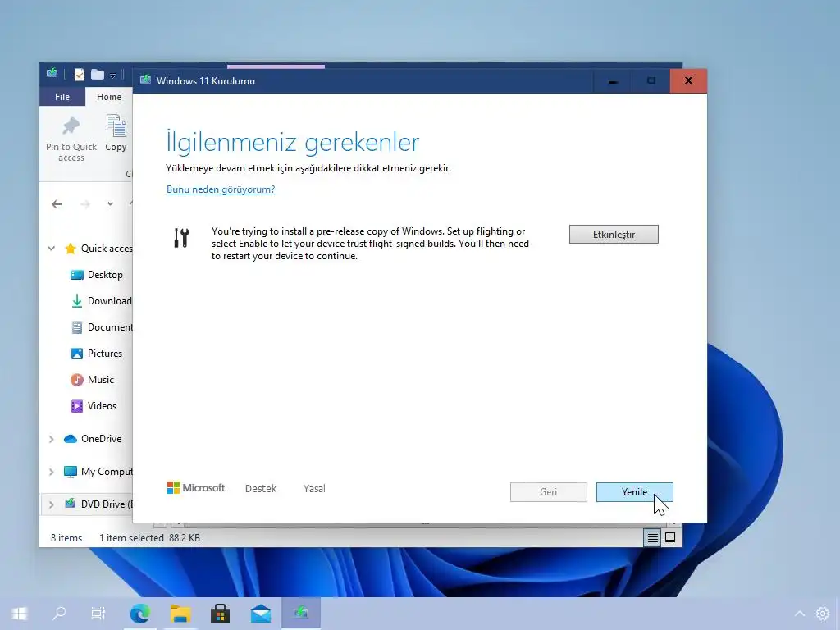Select Music in navigation pane

click(92, 380)
